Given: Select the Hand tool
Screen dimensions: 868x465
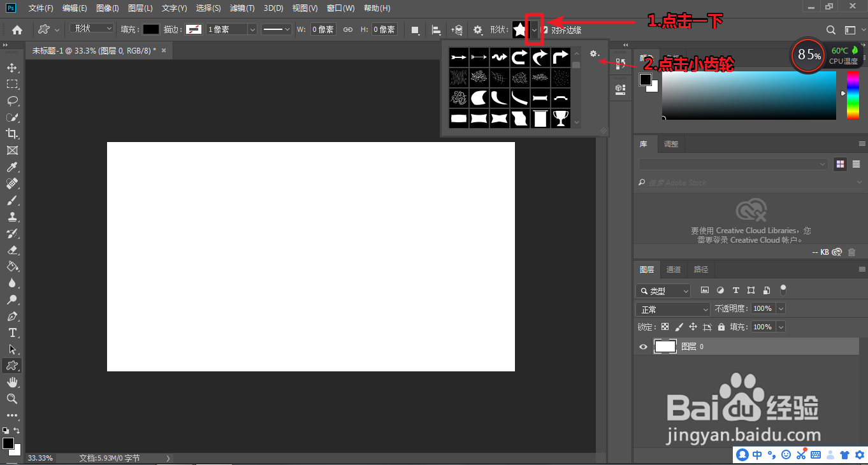Looking at the screenshot, I should [11, 382].
